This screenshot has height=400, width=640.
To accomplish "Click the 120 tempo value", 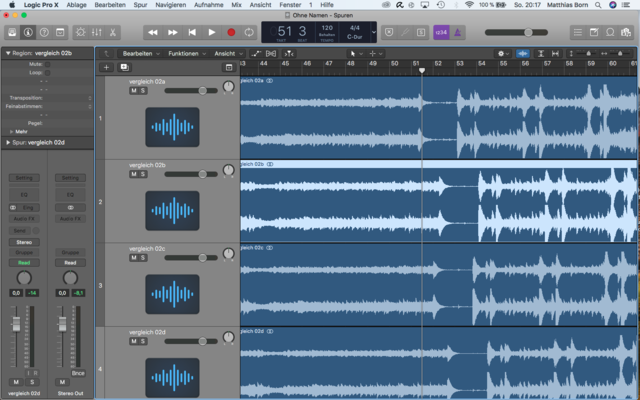I will [327, 28].
